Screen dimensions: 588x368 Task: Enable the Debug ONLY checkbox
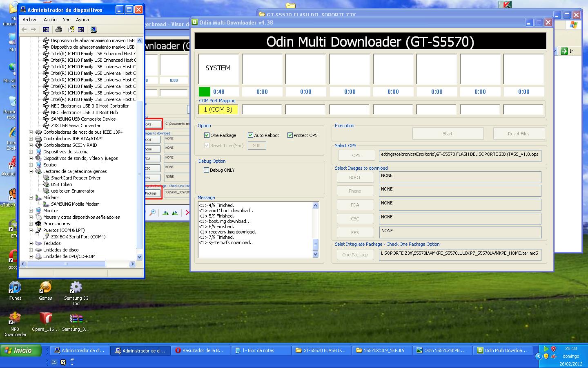tap(206, 170)
